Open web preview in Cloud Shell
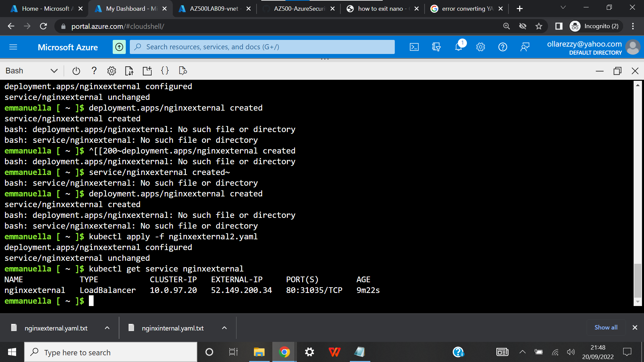Screen dimensions: 644x362 [183, 71]
